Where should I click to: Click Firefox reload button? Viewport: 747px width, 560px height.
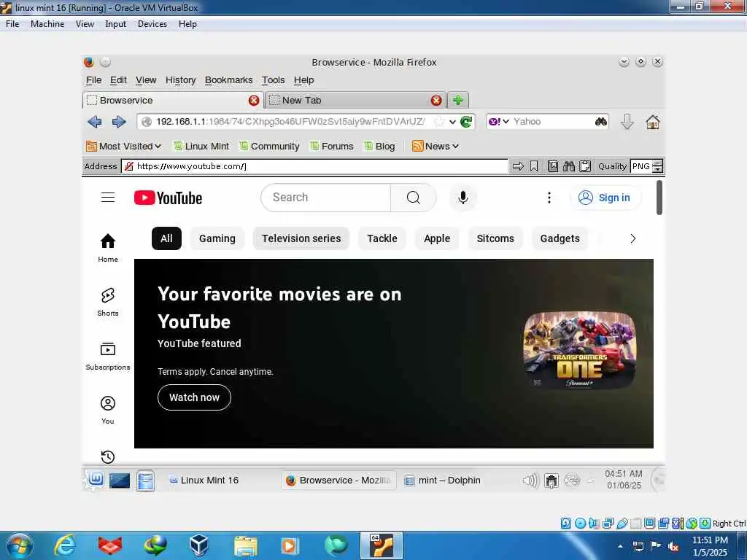[466, 122]
